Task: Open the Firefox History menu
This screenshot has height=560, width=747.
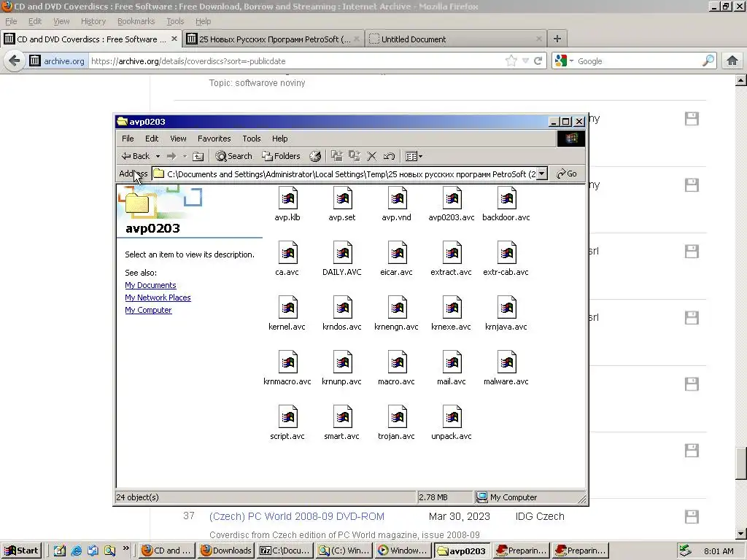Action: coord(93,21)
